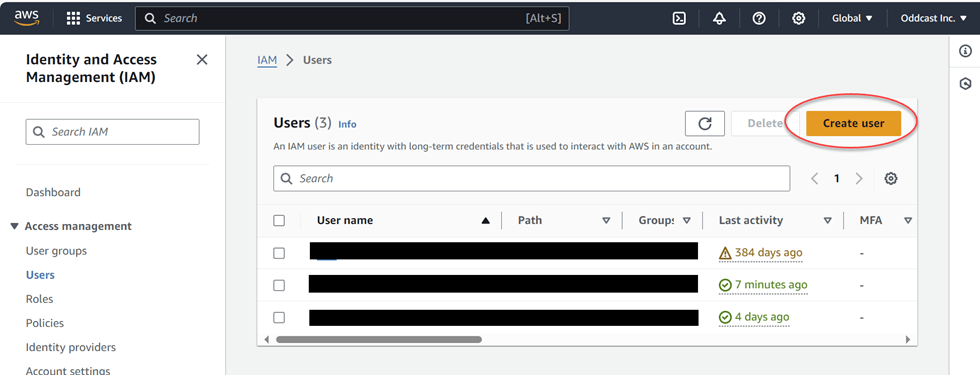Click the warning icon next to 384 days ago
The height and width of the screenshot is (375, 980).
(725, 253)
